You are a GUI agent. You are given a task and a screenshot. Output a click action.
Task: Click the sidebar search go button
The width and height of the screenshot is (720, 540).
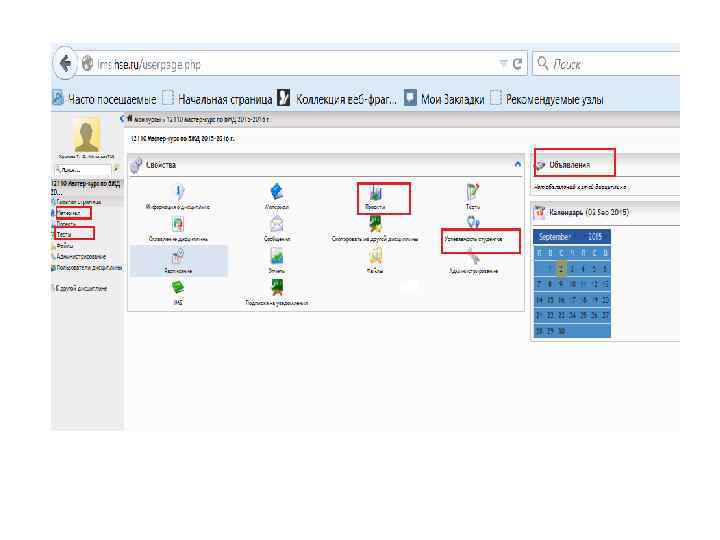117,169
